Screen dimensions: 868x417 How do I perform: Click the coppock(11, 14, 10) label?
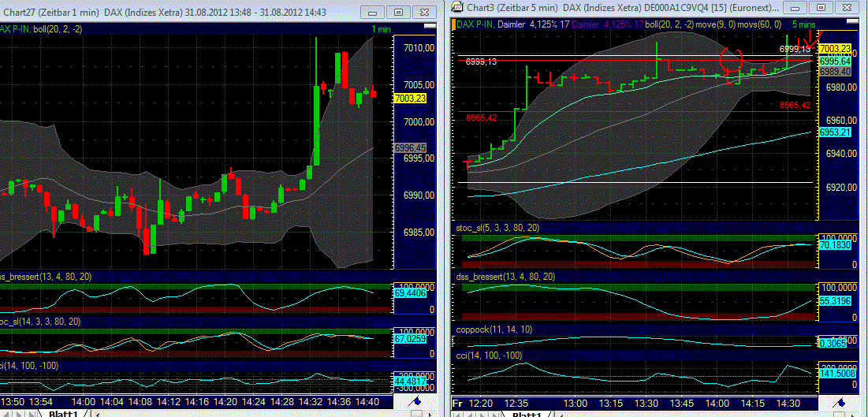[x=494, y=330]
